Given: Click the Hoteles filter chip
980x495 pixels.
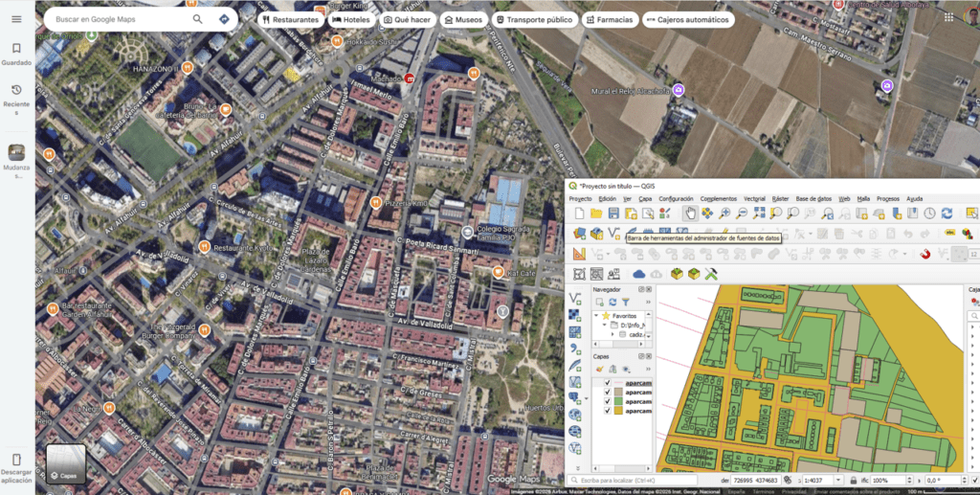Looking at the screenshot, I should (350, 19).
